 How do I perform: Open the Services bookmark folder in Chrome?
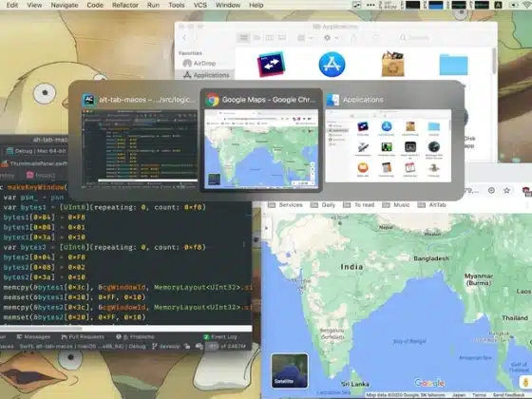(x=285, y=205)
